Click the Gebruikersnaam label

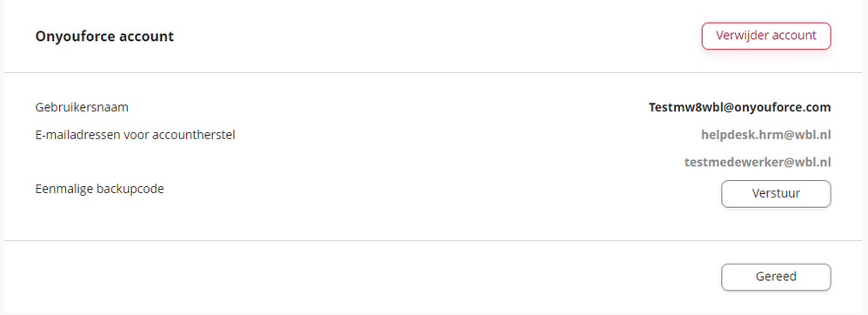coord(82,107)
